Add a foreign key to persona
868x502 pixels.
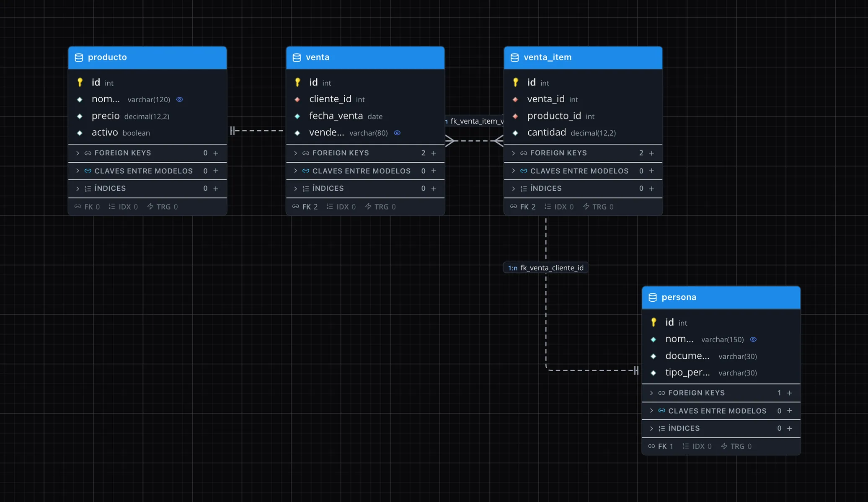pos(790,393)
